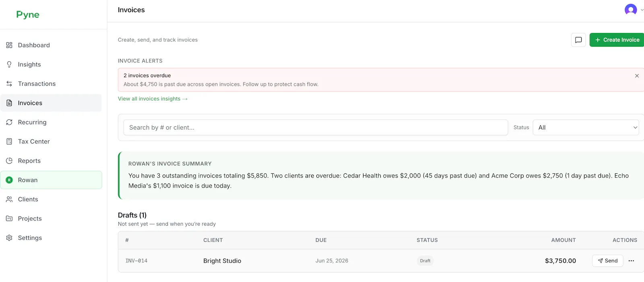Open Transactions in sidebar
This screenshot has height=282, width=644.
coord(51,84)
